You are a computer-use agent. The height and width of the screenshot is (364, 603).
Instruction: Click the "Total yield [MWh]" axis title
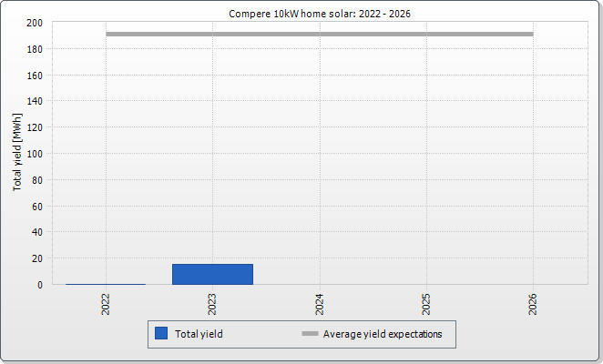click(17, 152)
